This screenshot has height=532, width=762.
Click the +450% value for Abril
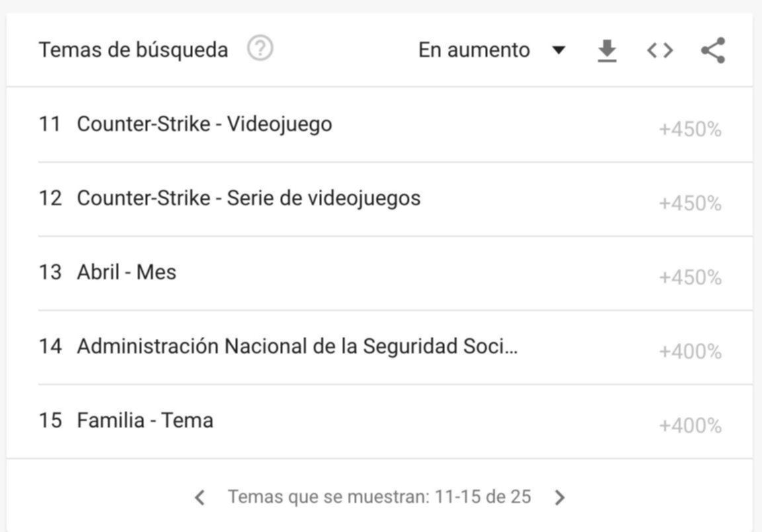point(689,278)
